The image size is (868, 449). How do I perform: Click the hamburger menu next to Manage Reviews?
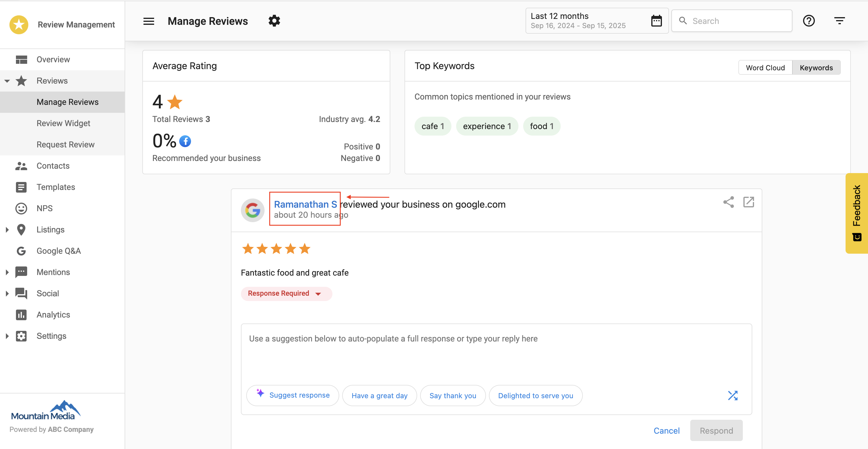(x=149, y=21)
